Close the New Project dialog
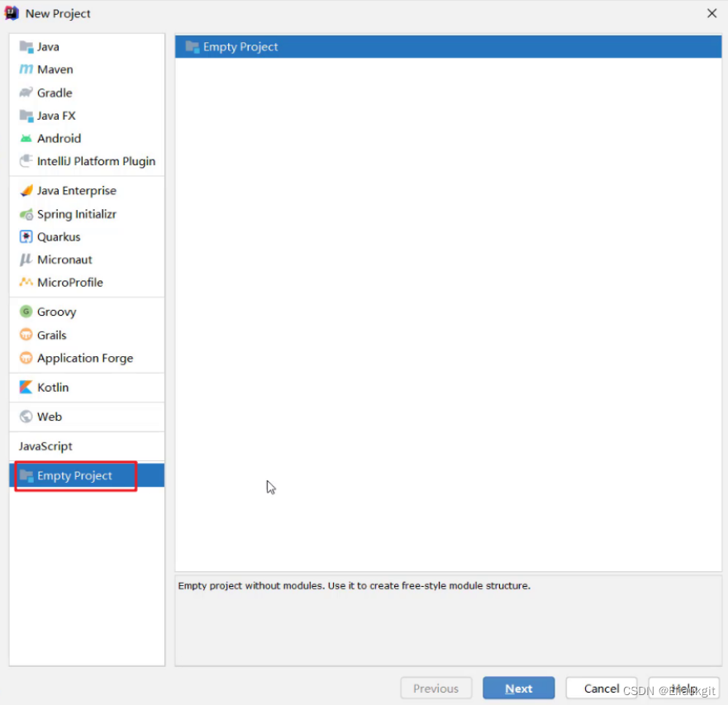728x705 pixels. click(711, 13)
